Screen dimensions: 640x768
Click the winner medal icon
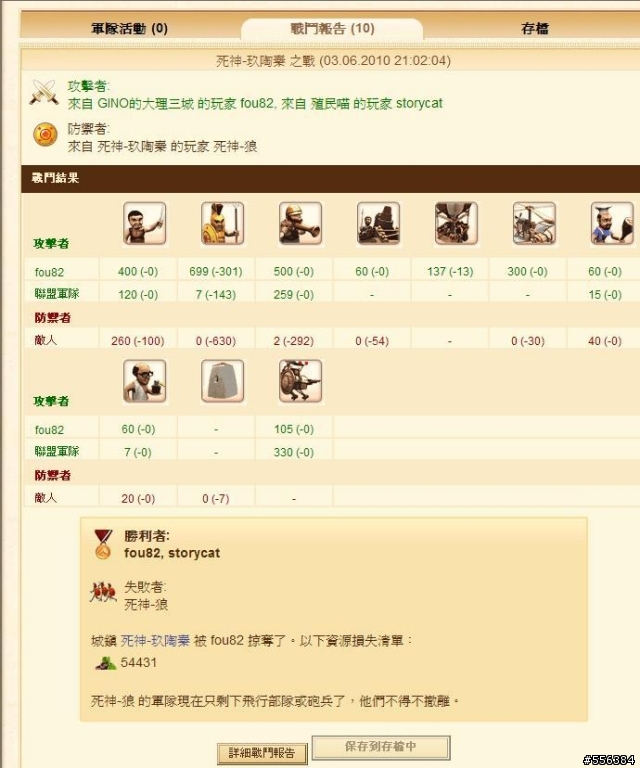coord(103,544)
